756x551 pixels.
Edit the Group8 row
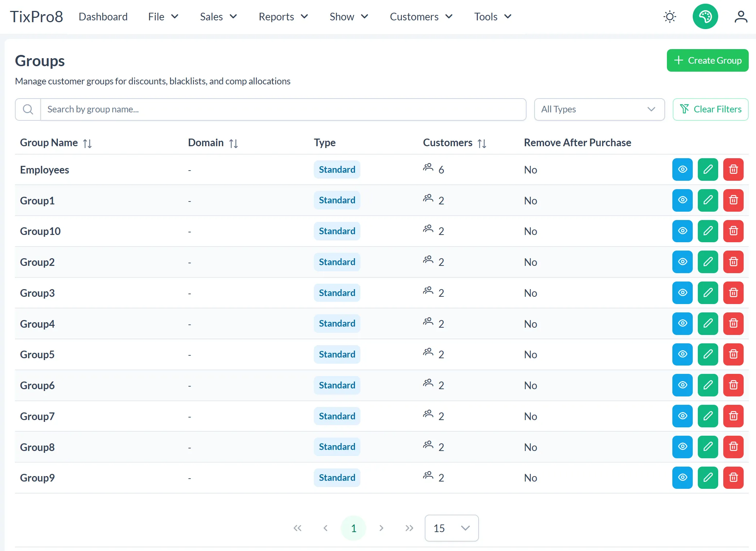pos(708,447)
